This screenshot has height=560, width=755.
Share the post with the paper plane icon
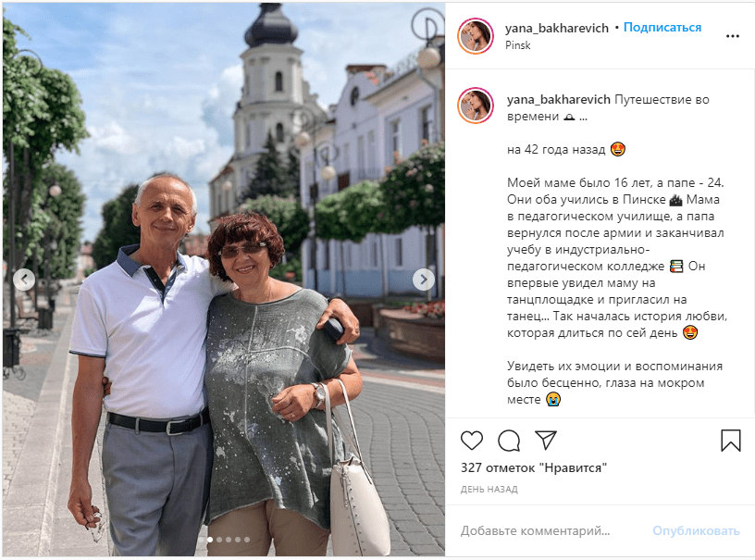pyautogui.click(x=546, y=440)
